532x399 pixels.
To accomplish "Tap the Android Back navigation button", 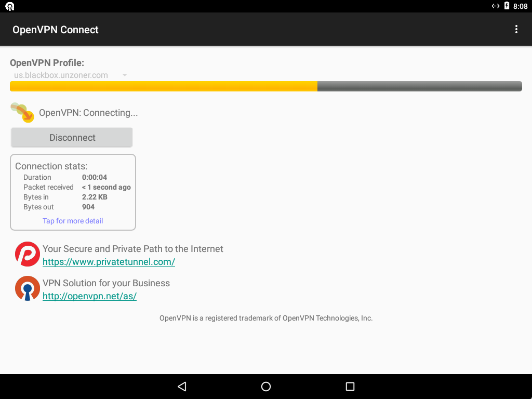I will tap(182, 387).
